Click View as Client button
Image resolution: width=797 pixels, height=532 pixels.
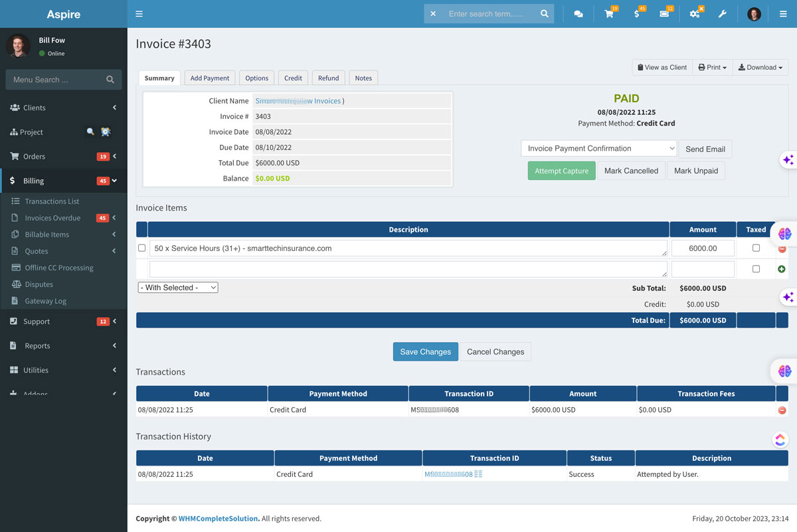click(662, 67)
